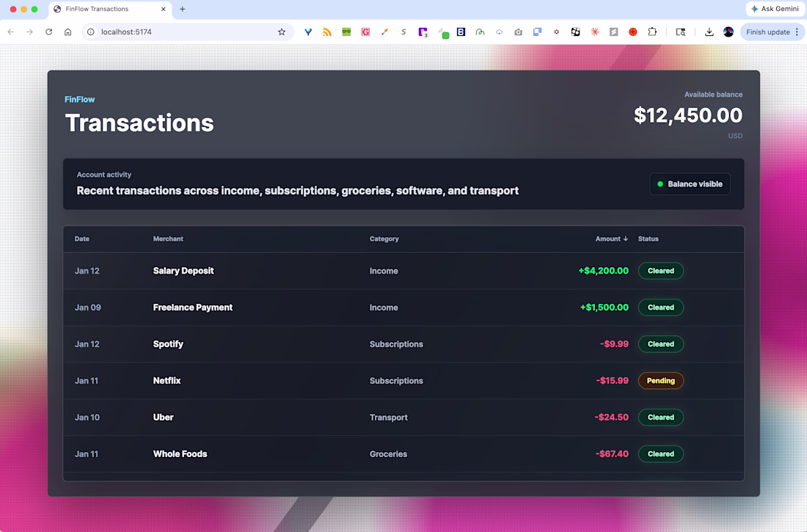The image size is (807, 532).
Task: Select the Salary Deposit merchant row
Action: pos(403,271)
